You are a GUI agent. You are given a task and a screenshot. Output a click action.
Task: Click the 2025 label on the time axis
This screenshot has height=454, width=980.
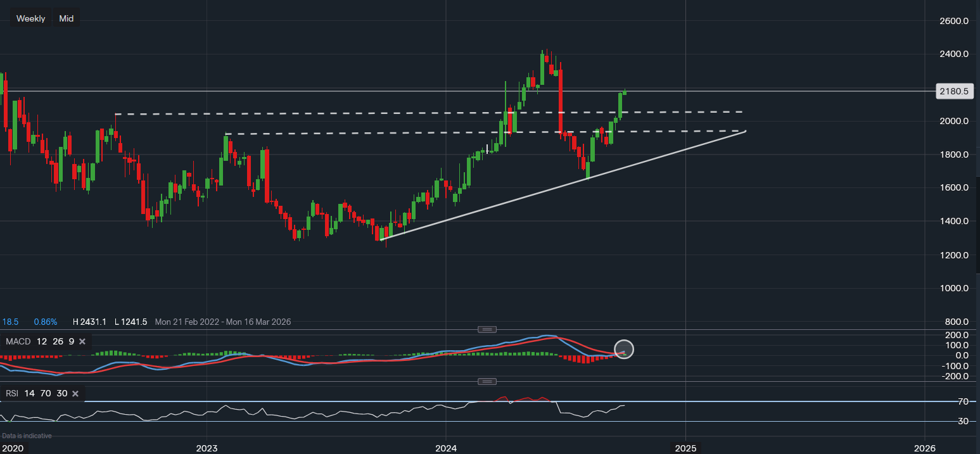[685, 448]
